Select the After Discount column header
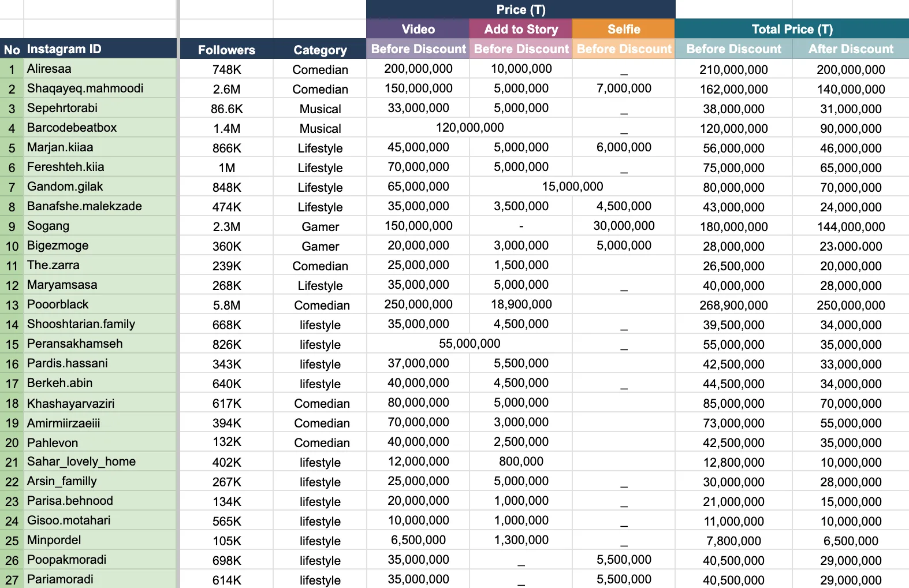Screen dimensions: 909x588 (851, 49)
